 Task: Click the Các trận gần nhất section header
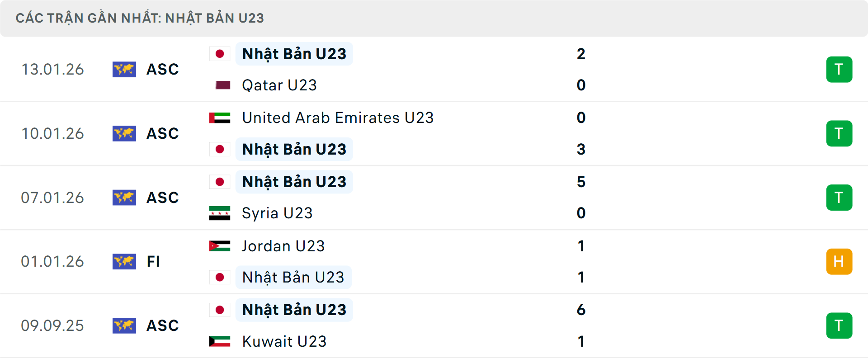140,18
